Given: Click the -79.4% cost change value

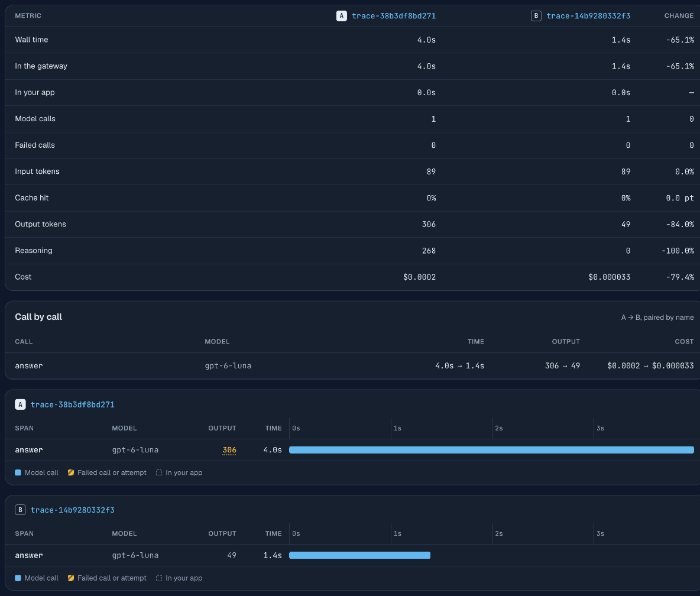Looking at the screenshot, I should [680, 277].
